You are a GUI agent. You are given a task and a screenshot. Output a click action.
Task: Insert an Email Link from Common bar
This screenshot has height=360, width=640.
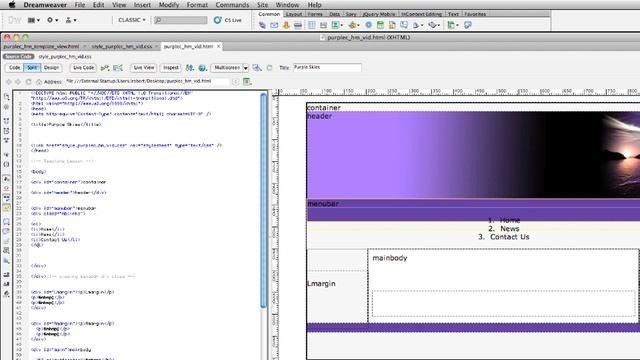[x=274, y=25]
